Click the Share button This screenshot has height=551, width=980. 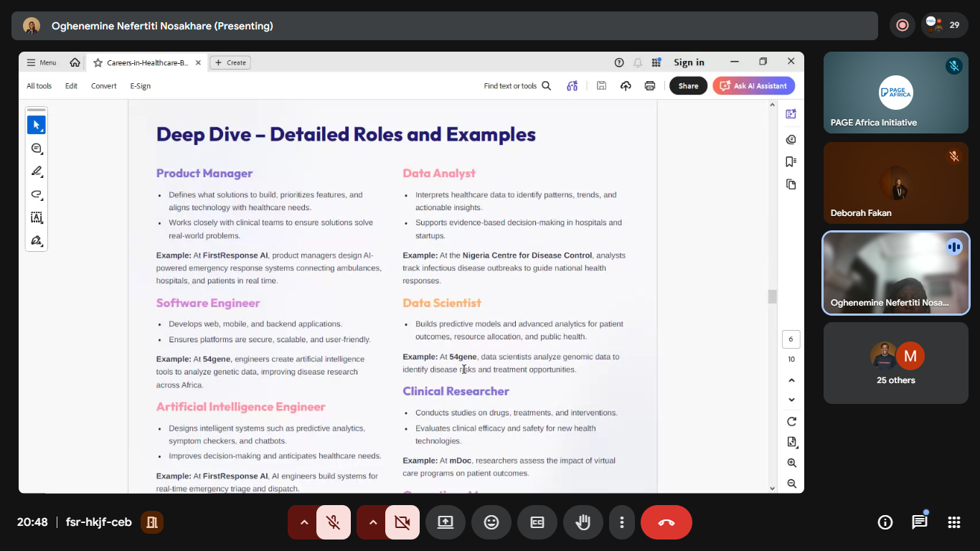tap(688, 86)
